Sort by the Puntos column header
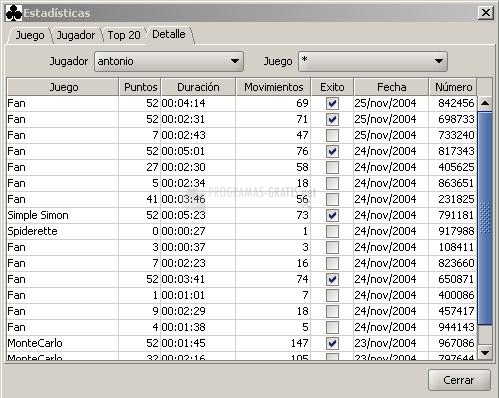 click(x=140, y=87)
